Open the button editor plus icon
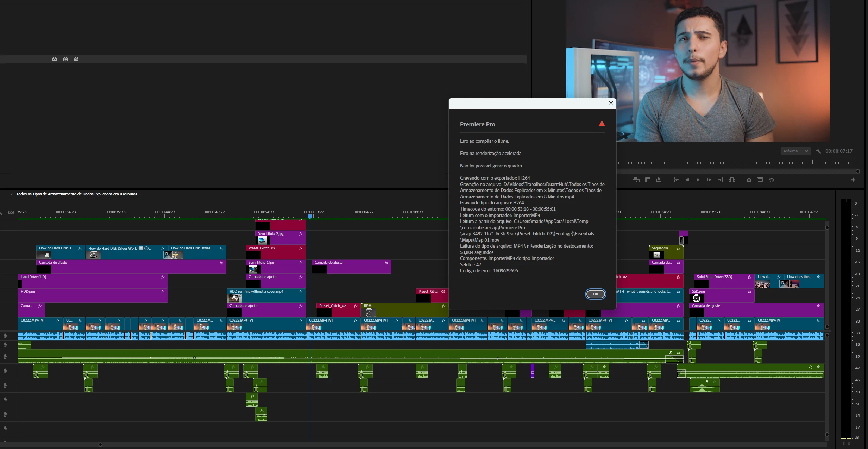The height and width of the screenshot is (449, 868). point(853,180)
